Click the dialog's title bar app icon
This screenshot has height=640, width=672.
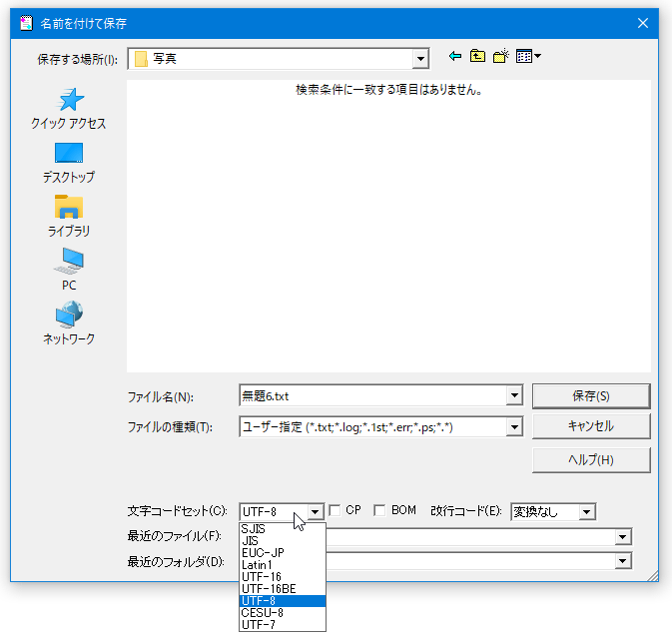[x=27, y=23]
